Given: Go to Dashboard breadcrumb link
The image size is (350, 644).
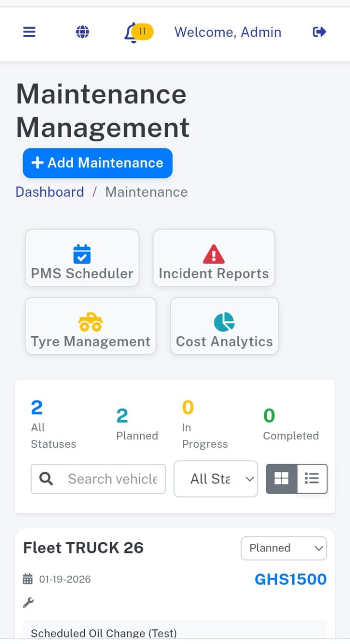Looking at the screenshot, I should point(50,192).
